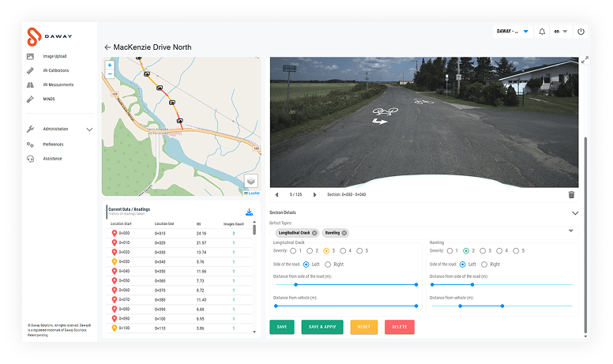This screenshot has width=613, height=364.
Task: Expand image to fullscreen view
Action: point(584,61)
